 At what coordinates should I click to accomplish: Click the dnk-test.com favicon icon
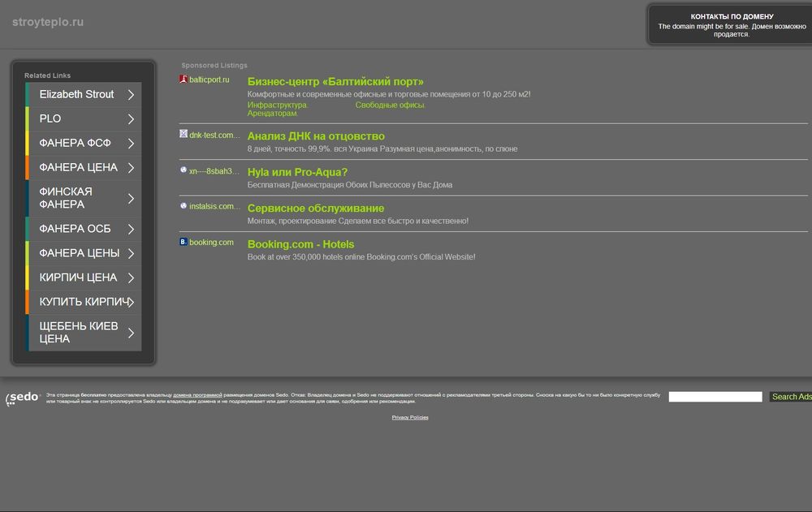point(184,134)
